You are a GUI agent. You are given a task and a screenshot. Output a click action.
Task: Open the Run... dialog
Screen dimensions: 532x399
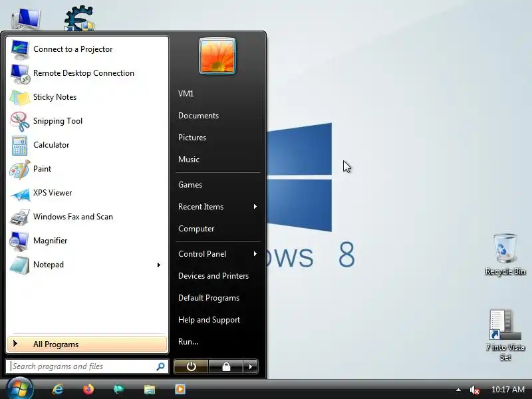point(188,342)
